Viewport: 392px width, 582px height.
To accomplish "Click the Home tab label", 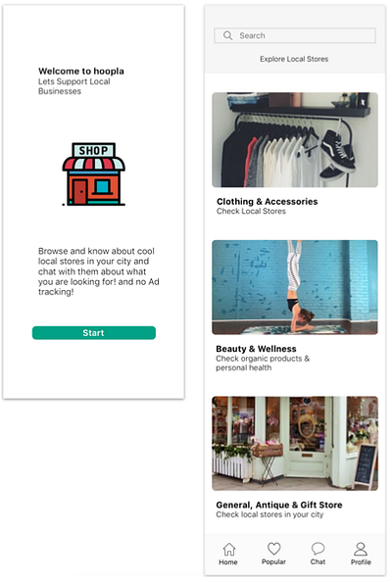I will (x=228, y=562).
